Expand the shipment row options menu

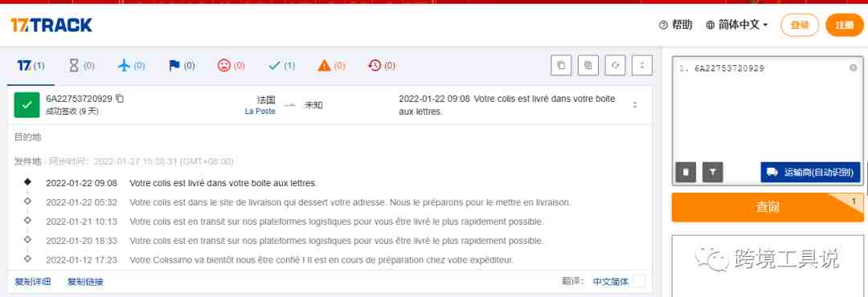pyautogui.click(x=635, y=104)
